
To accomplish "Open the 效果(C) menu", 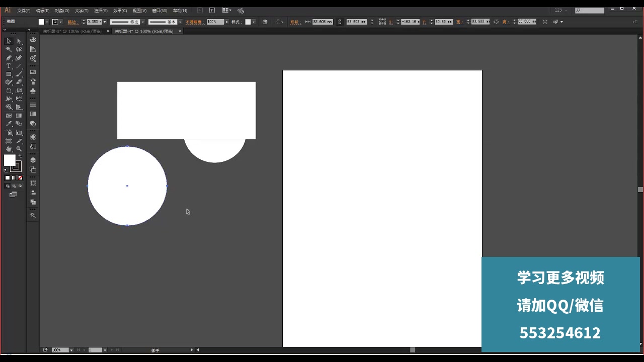I will click(x=120, y=11).
